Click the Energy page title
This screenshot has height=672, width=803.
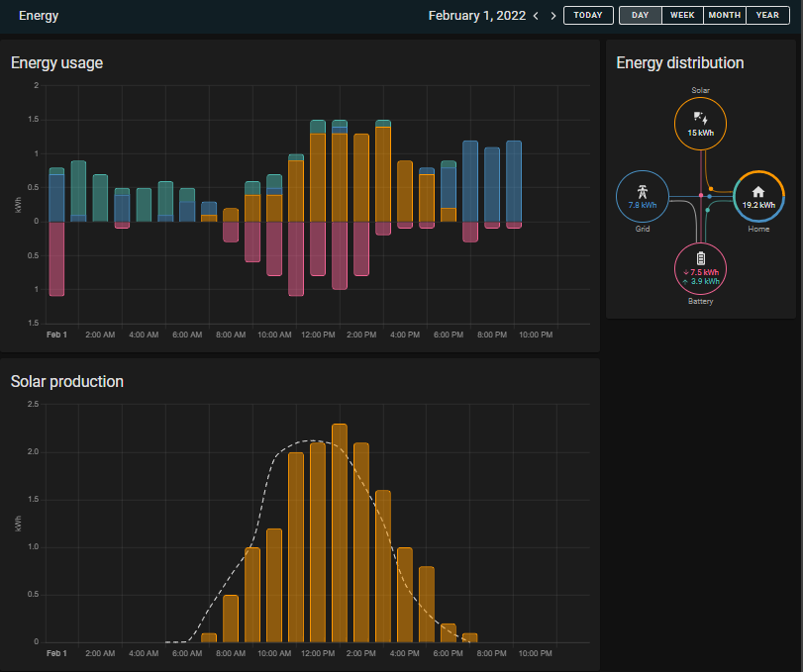pos(39,16)
